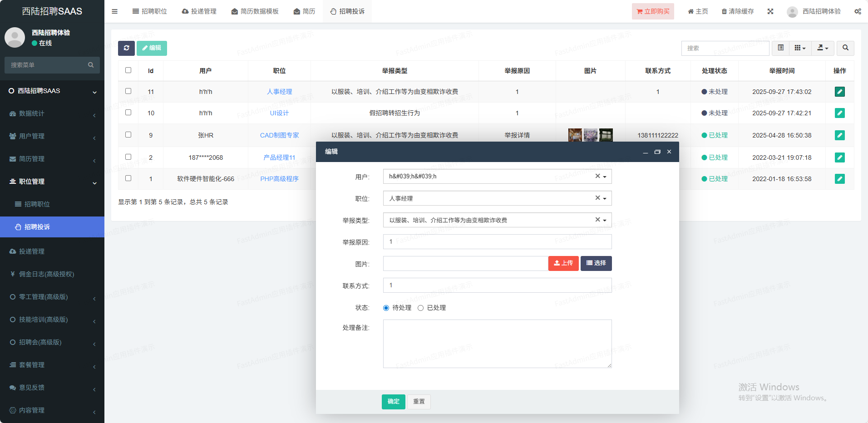Click the edit pencil icon for row 11
The width and height of the screenshot is (868, 423).
click(839, 92)
